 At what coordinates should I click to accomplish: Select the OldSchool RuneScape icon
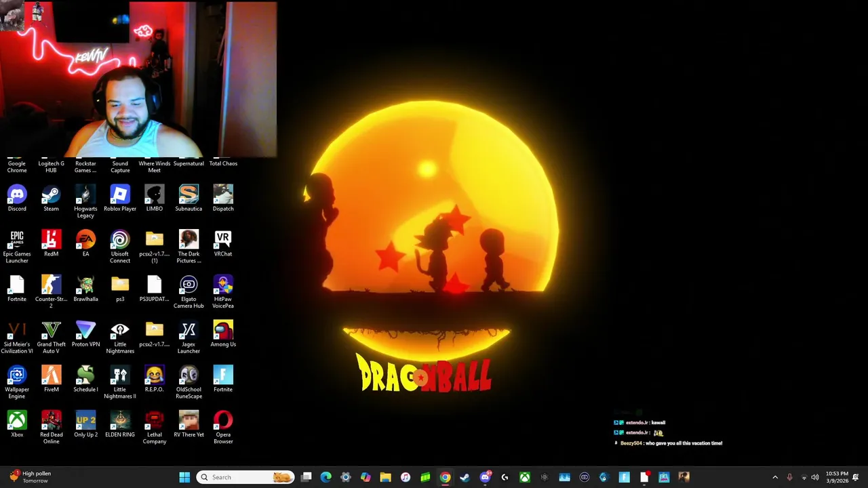[189, 382]
